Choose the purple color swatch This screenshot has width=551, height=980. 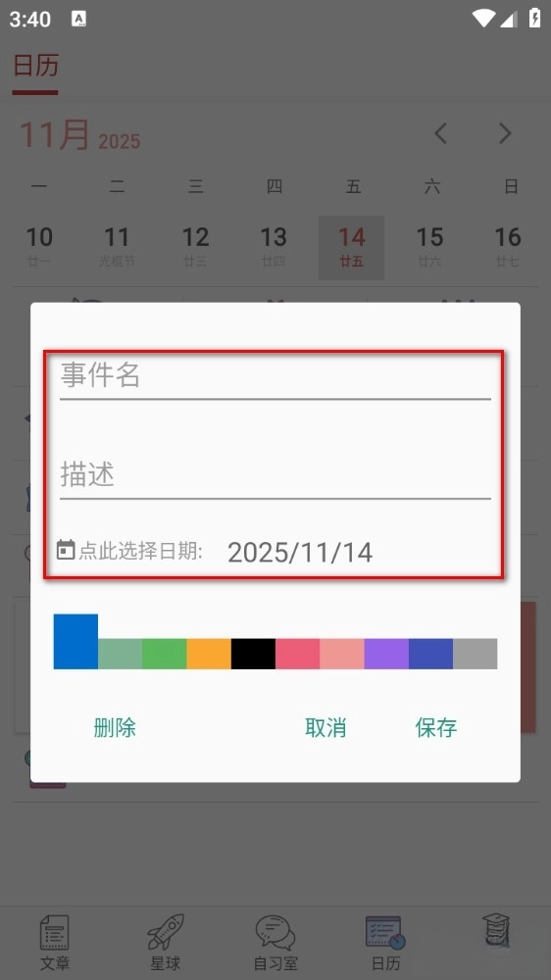click(x=386, y=654)
